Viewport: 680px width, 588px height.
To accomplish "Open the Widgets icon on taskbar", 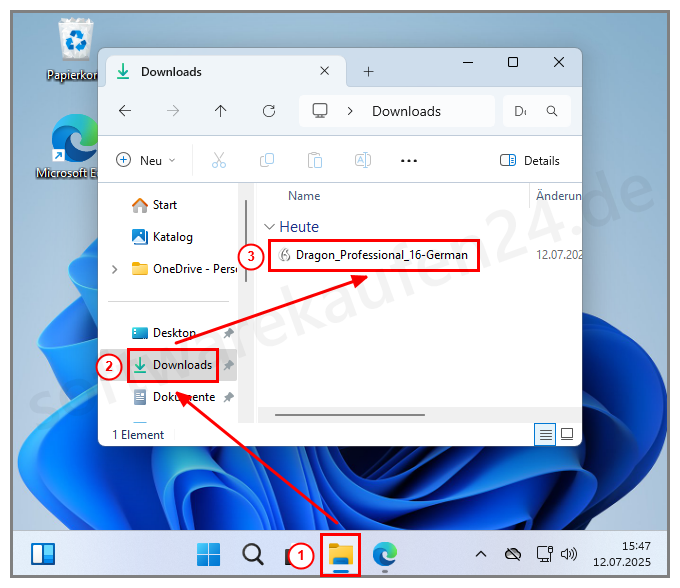I will pyautogui.click(x=43, y=554).
